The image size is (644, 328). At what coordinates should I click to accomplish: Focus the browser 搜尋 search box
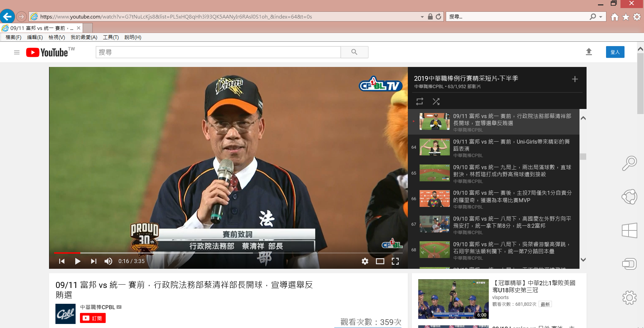517,16
